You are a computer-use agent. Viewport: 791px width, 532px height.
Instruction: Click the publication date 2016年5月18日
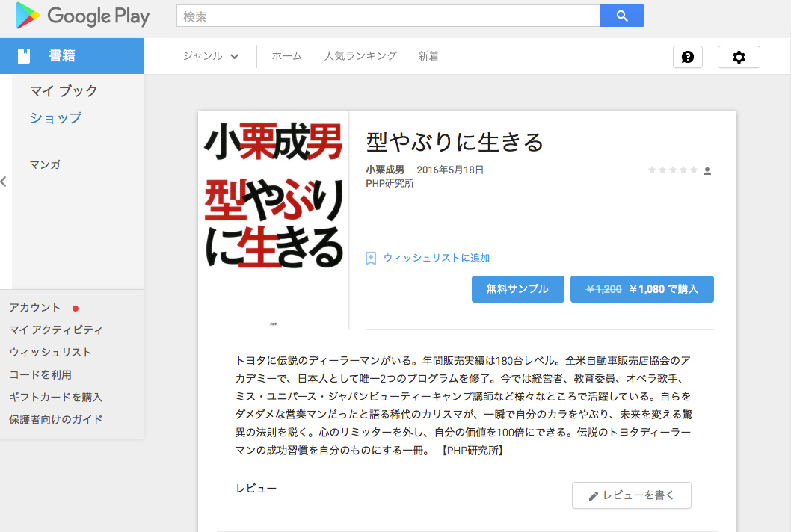click(x=450, y=170)
